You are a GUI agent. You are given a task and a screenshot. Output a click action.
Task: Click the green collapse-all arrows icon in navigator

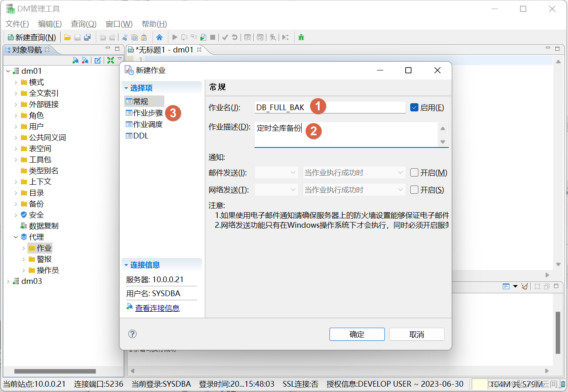(x=111, y=60)
